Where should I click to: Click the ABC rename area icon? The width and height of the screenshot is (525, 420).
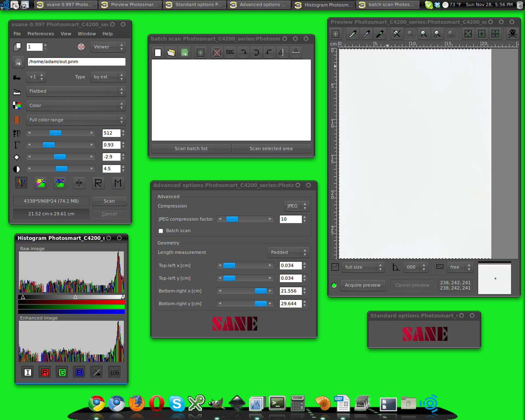click(230, 52)
